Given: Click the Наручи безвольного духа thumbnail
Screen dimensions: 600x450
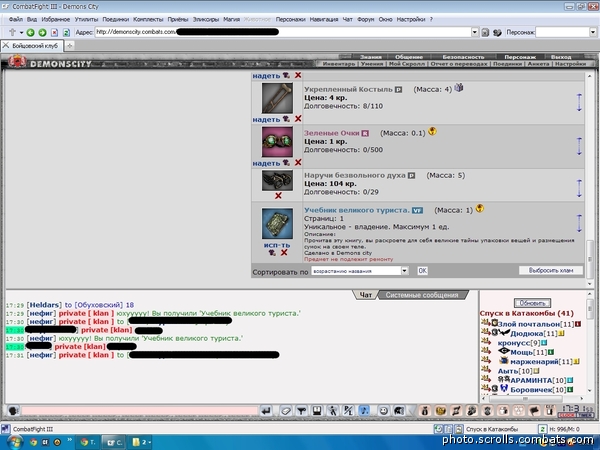Looking at the screenshot, I should 277,181.
